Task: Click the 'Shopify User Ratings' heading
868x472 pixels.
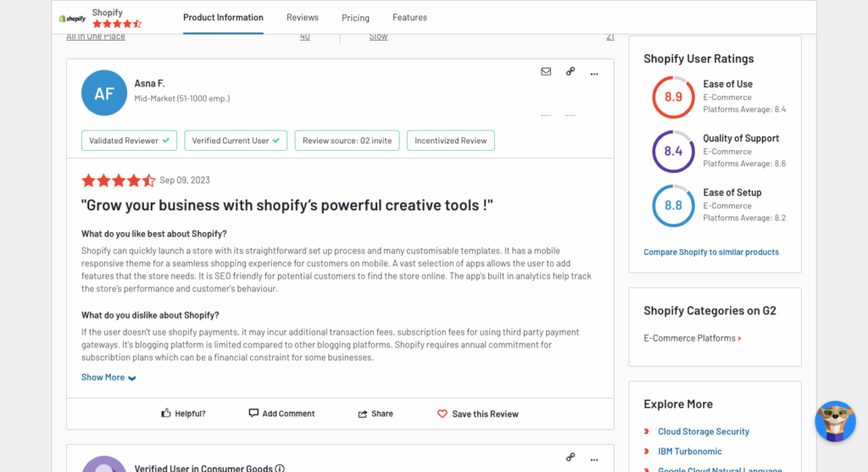Action: pos(698,58)
